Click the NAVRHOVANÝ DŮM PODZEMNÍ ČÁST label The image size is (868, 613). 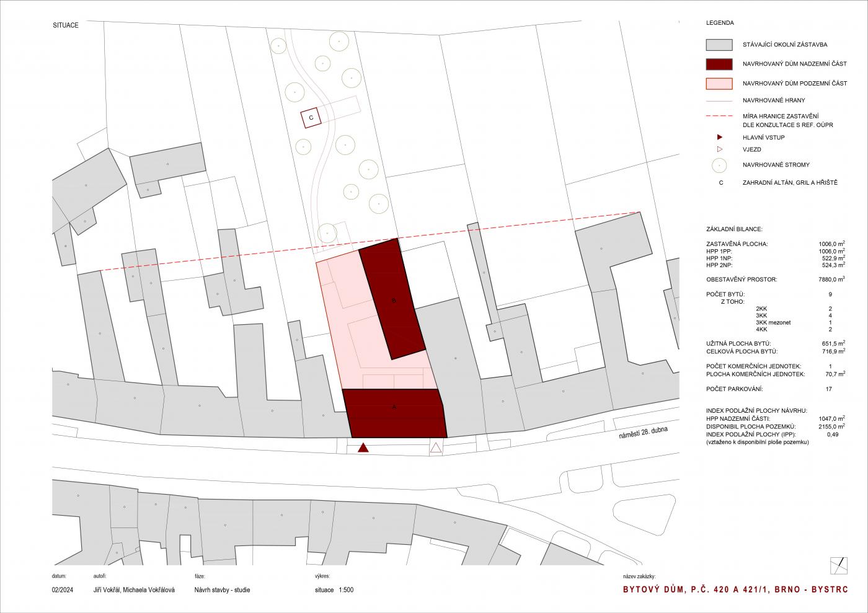pos(795,83)
